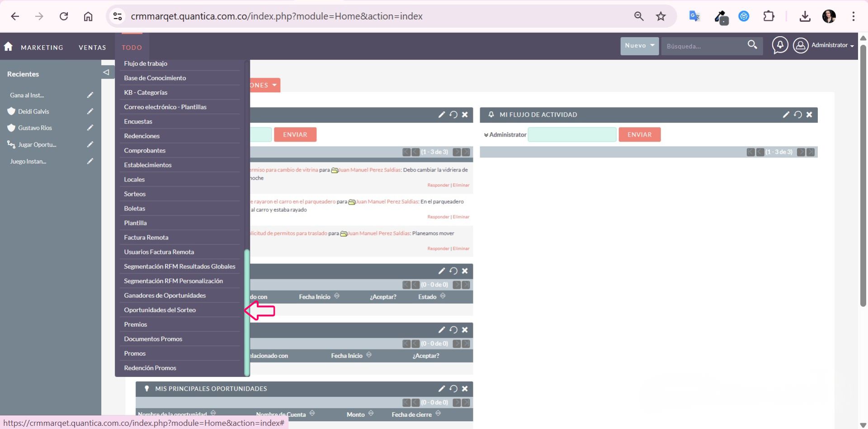Click the TODO menu scrollbar

(247, 312)
